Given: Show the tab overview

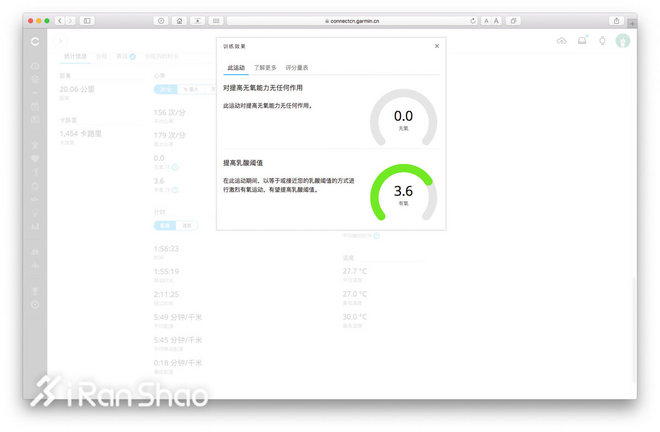Looking at the screenshot, I should click(513, 21).
